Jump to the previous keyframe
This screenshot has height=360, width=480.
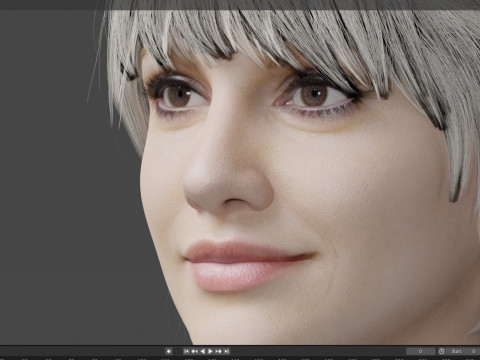(x=194, y=351)
